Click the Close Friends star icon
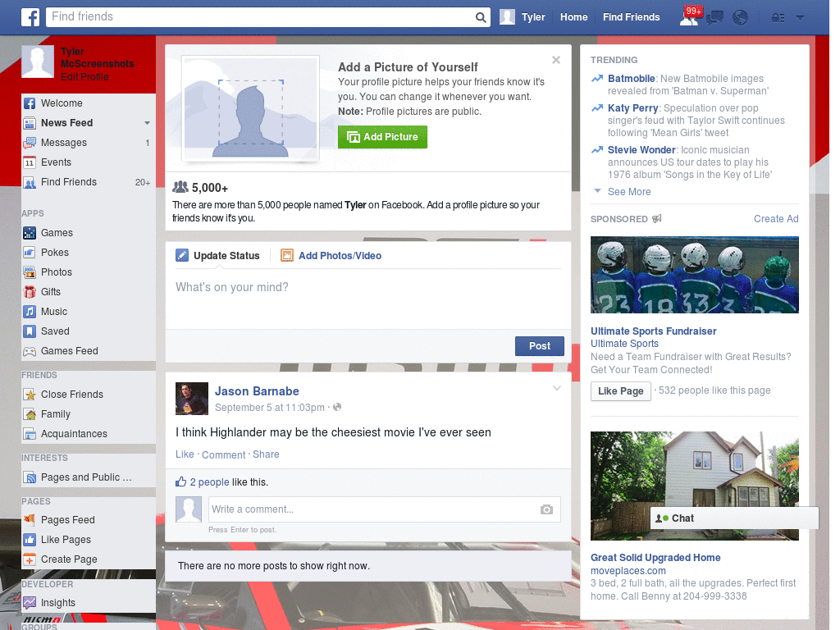Screen dimensions: 840x630 click(30, 395)
